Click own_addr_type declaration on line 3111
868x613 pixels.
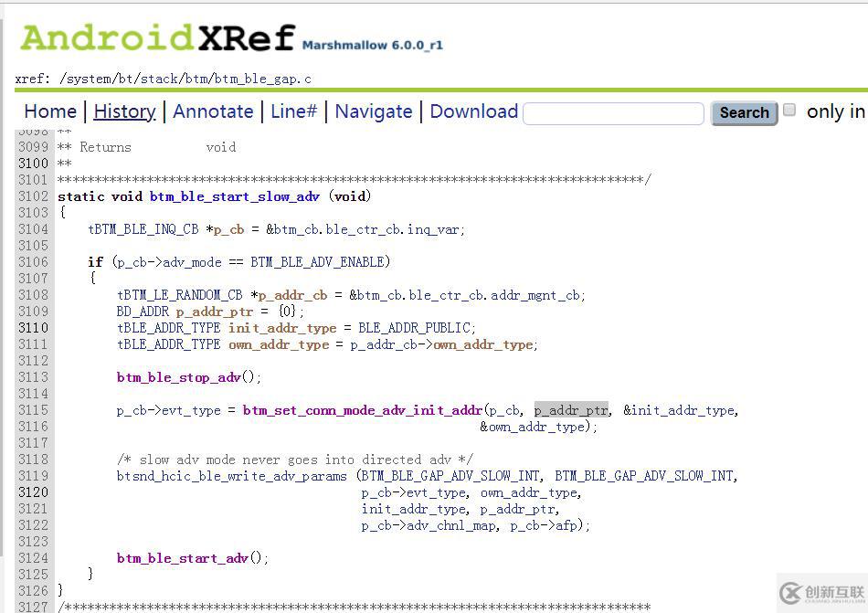[279, 344]
